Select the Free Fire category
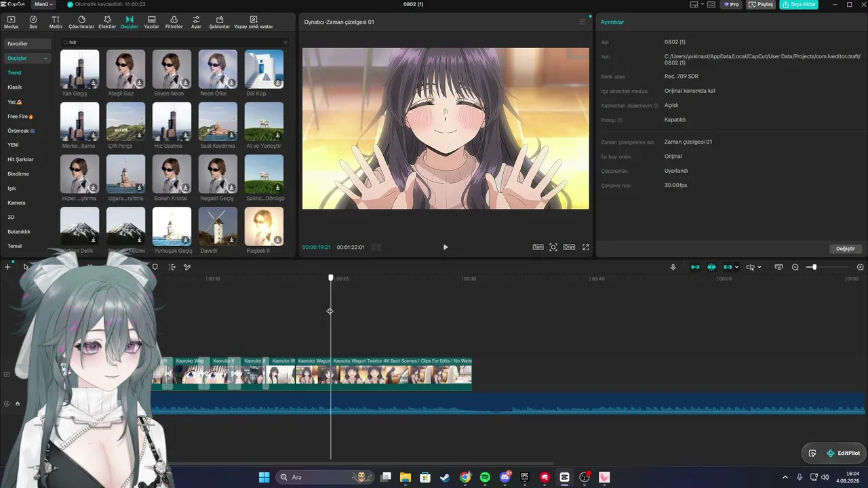This screenshot has height=488, width=868. click(20, 117)
